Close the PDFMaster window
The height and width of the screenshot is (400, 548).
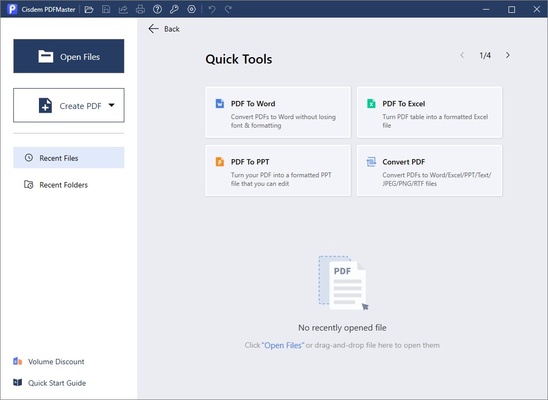coord(537,9)
